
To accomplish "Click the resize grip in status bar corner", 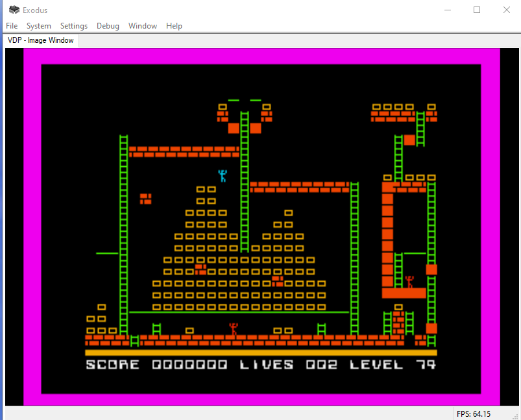I will pos(516,415).
